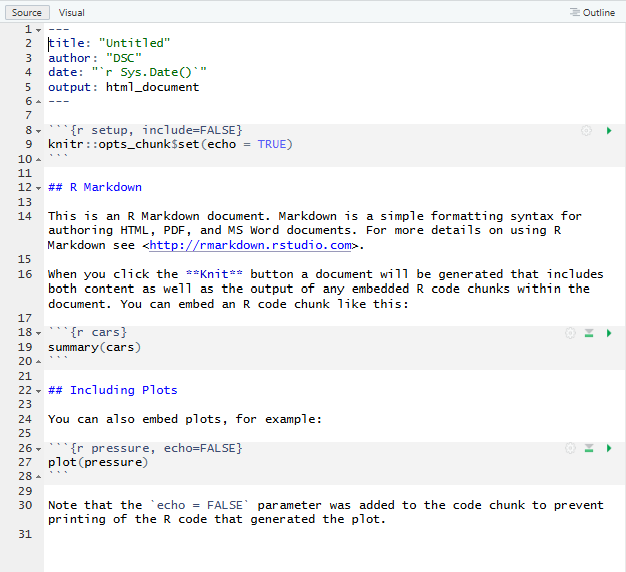Open the rmarkdown.rstudio.com link

[250, 245]
